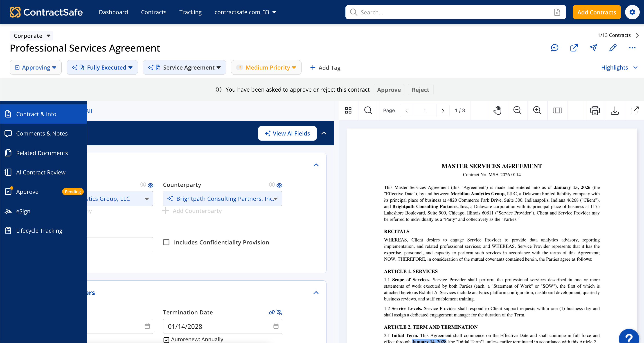Open the settings gear in header

click(x=632, y=12)
